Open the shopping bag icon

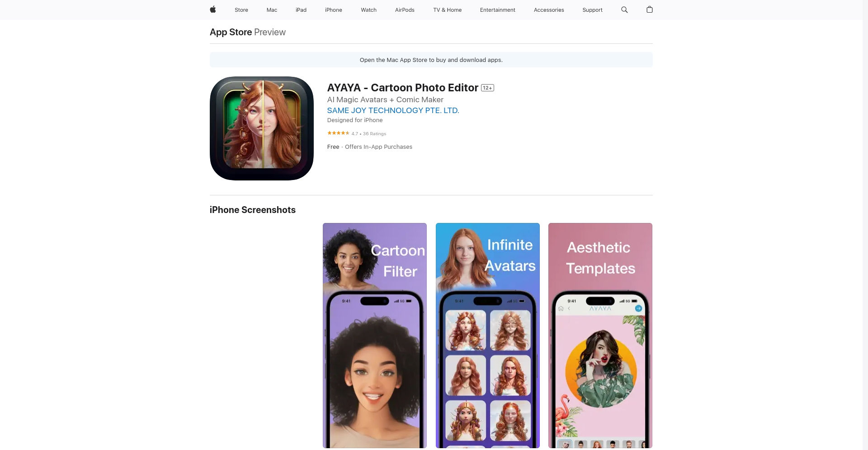650,9
